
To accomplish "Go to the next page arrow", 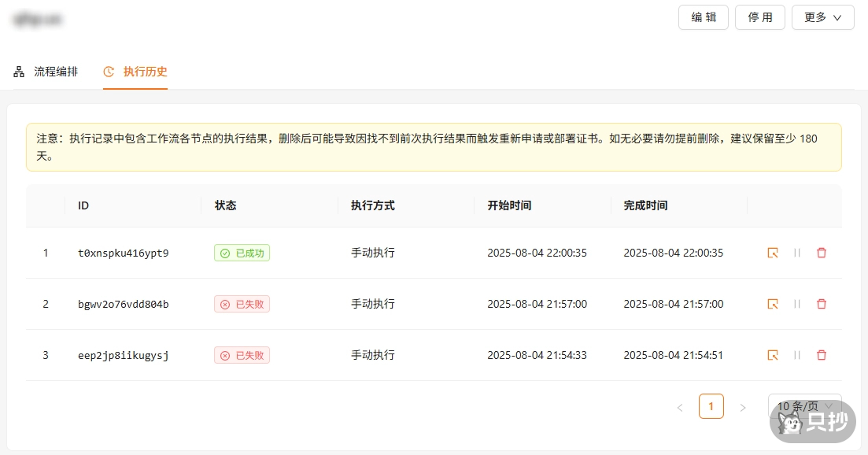I will pyautogui.click(x=742, y=407).
